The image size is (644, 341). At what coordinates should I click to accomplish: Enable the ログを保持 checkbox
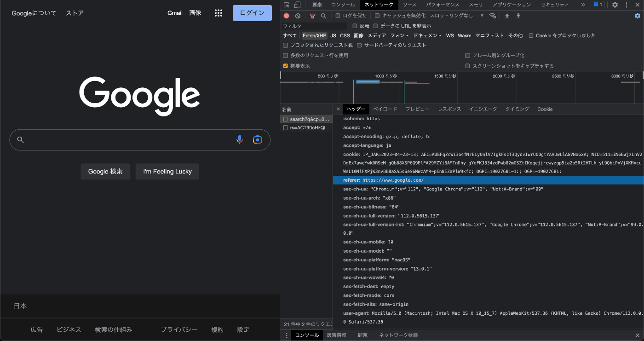coord(338,16)
